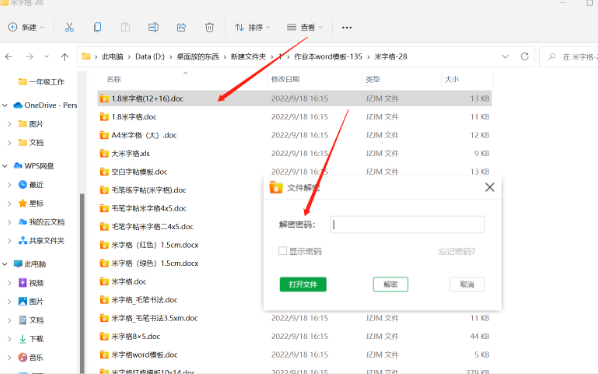
Task: Go back with the left arrow
Action: coord(9,57)
